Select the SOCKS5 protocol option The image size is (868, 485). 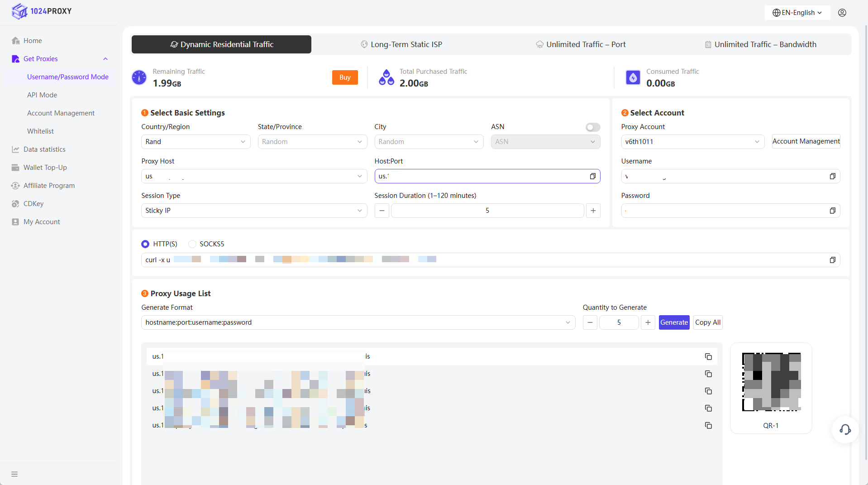(192, 244)
